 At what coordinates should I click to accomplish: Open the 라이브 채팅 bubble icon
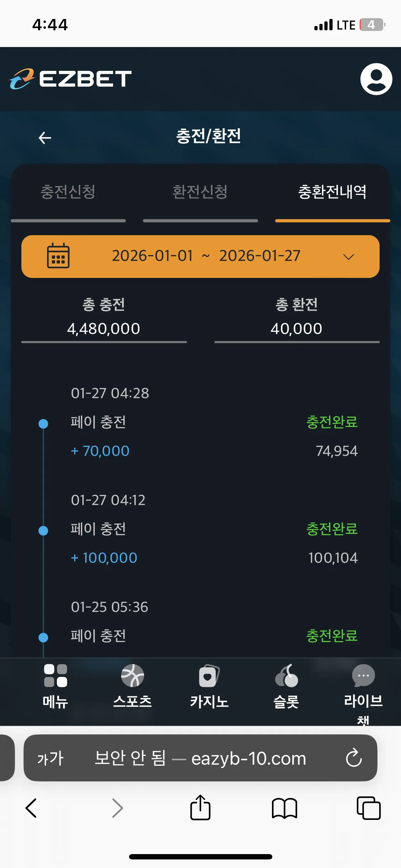tap(363, 676)
